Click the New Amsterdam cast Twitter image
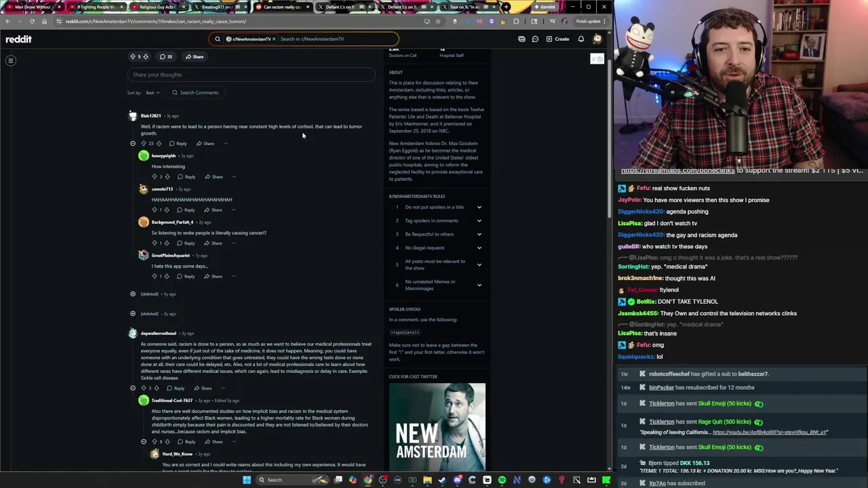The image size is (868, 488). (437, 427)
